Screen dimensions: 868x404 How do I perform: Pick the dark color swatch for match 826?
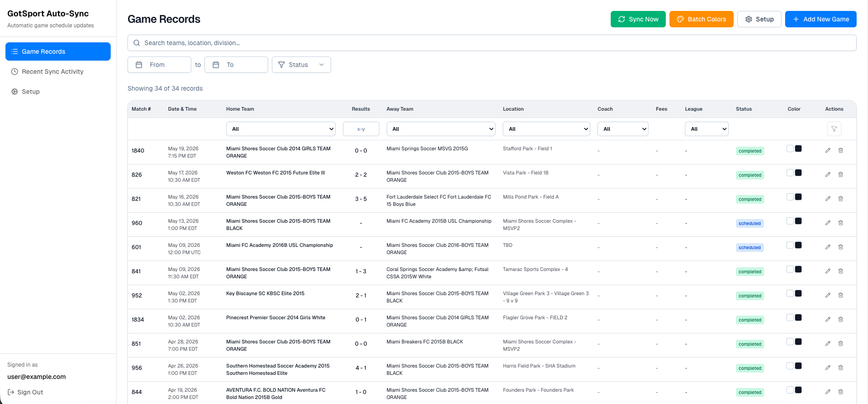(x=798, y=173)
